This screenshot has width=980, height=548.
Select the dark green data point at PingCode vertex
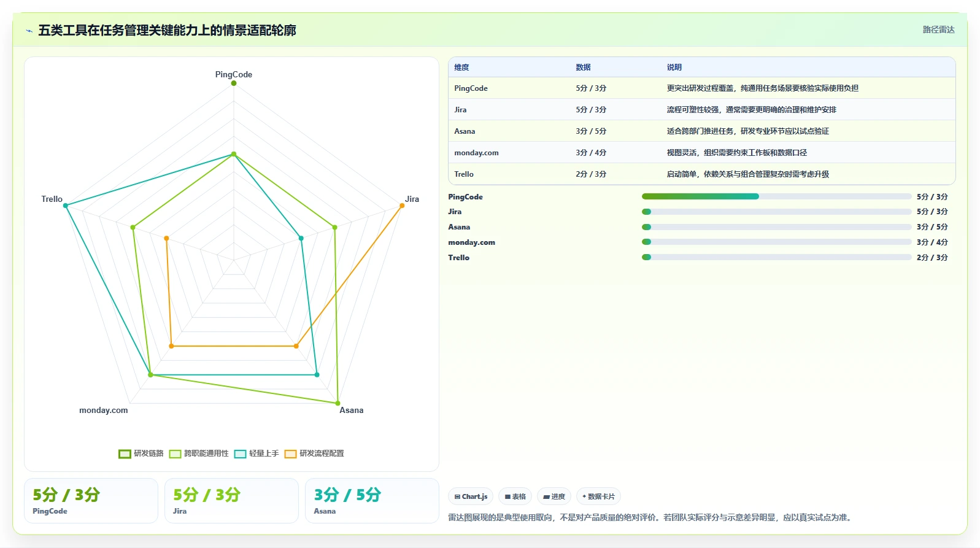coord(234,83)
